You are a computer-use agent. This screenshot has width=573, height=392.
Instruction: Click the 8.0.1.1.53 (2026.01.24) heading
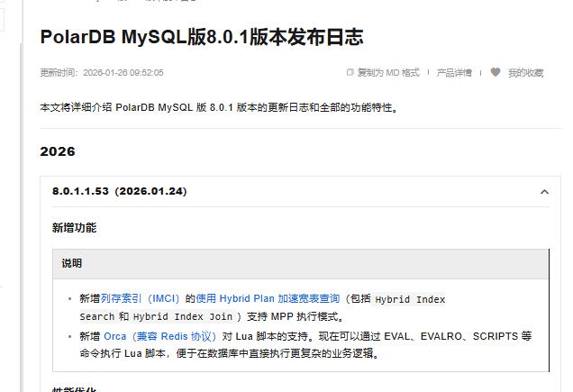tap(120, 191)
